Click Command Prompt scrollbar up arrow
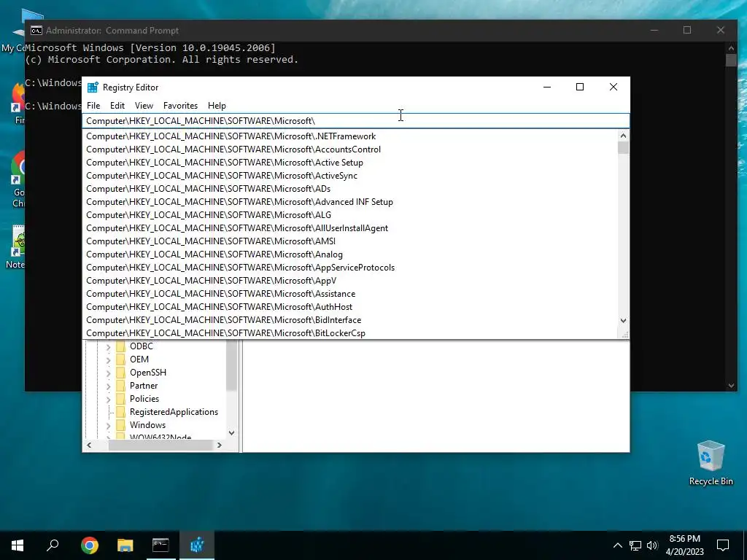 (731, 47)
